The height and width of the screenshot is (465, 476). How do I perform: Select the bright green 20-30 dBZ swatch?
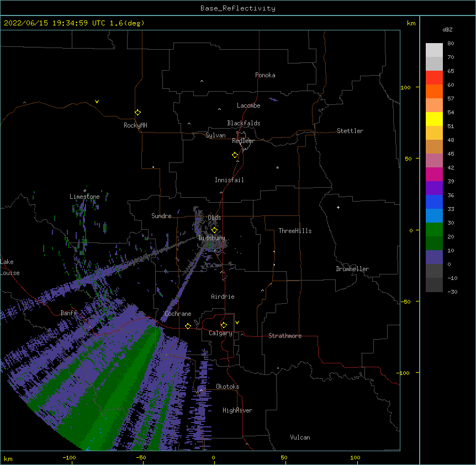tap(434, 230)
